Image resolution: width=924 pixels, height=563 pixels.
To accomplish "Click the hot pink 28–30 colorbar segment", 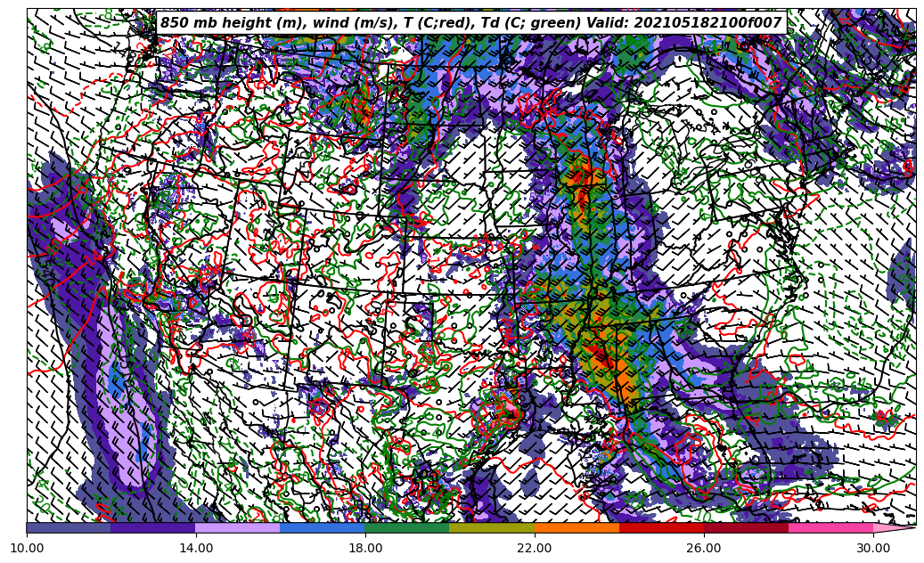I will tap(830, 527).
